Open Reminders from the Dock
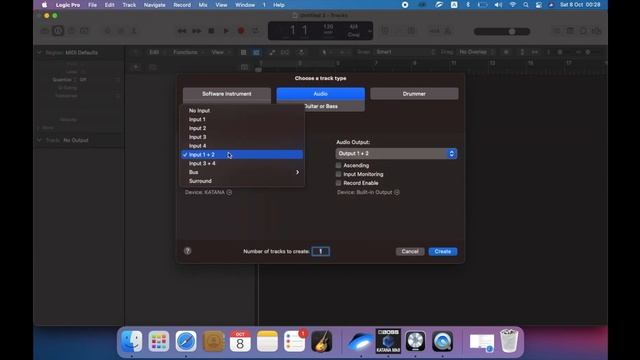Viewport: 640px width, 360px height. [x=294, y=341]
